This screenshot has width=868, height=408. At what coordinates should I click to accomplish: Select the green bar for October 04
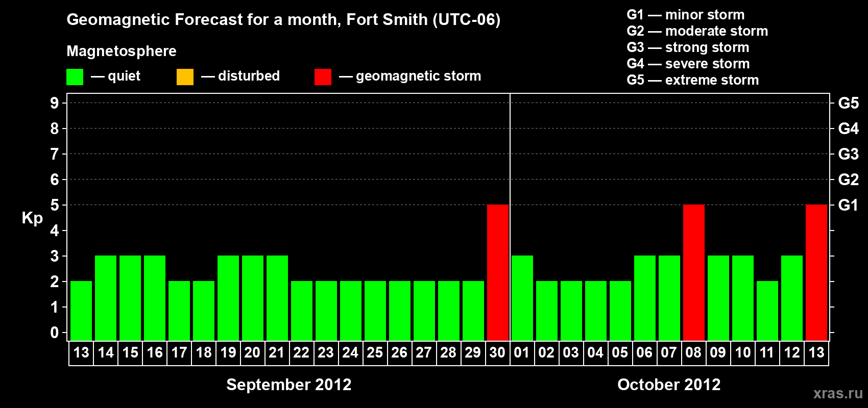click(x=596, y=311)
